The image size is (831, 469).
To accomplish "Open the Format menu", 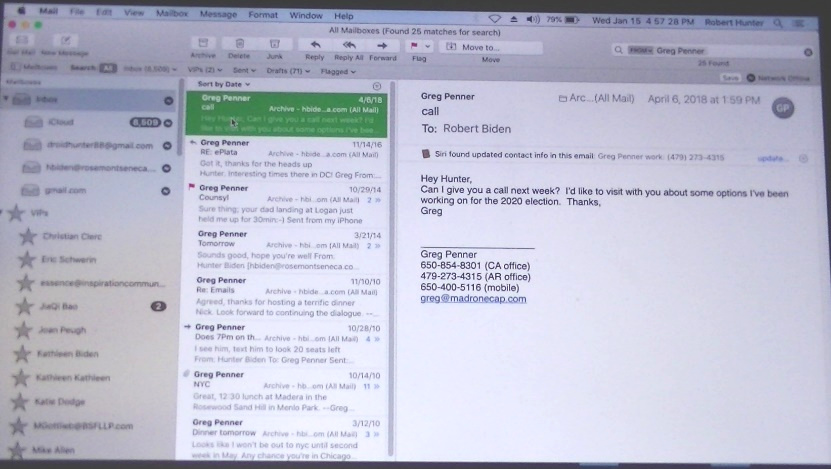I will (x=263, y=15).
